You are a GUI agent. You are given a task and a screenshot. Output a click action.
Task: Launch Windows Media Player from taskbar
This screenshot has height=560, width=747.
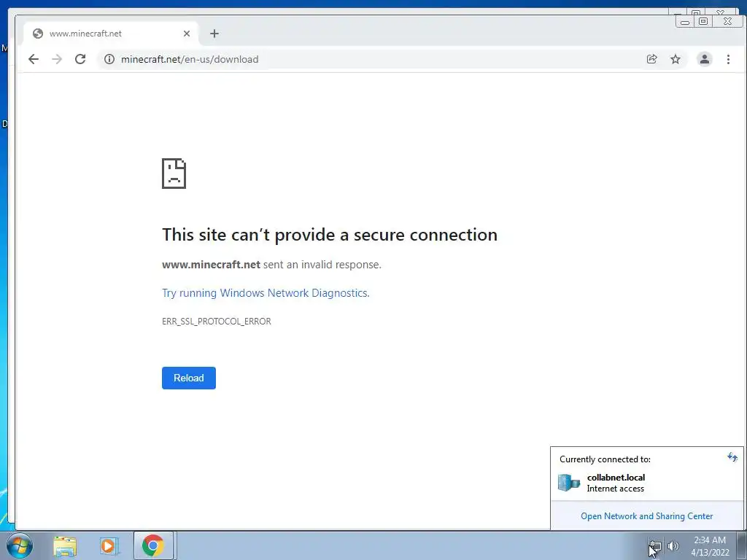click(x=109, y=546)
